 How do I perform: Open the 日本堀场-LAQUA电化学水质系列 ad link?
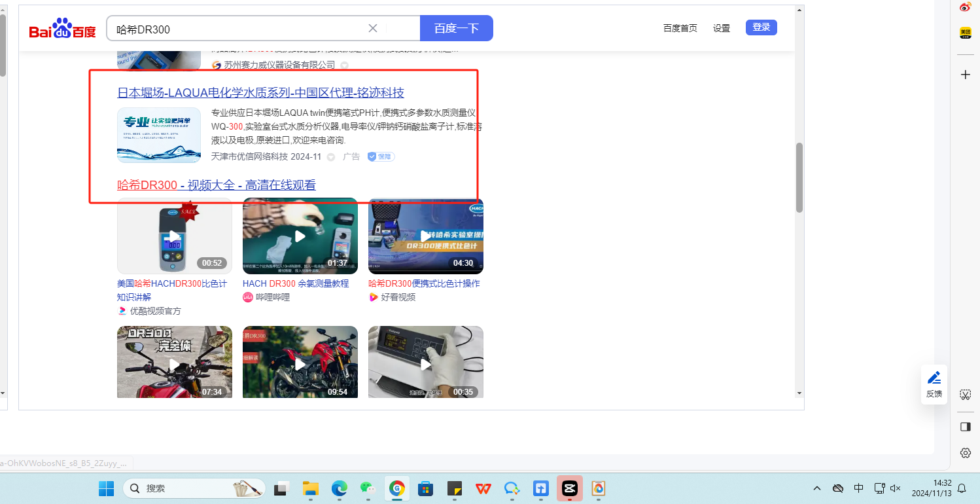(x=260, y=92)
